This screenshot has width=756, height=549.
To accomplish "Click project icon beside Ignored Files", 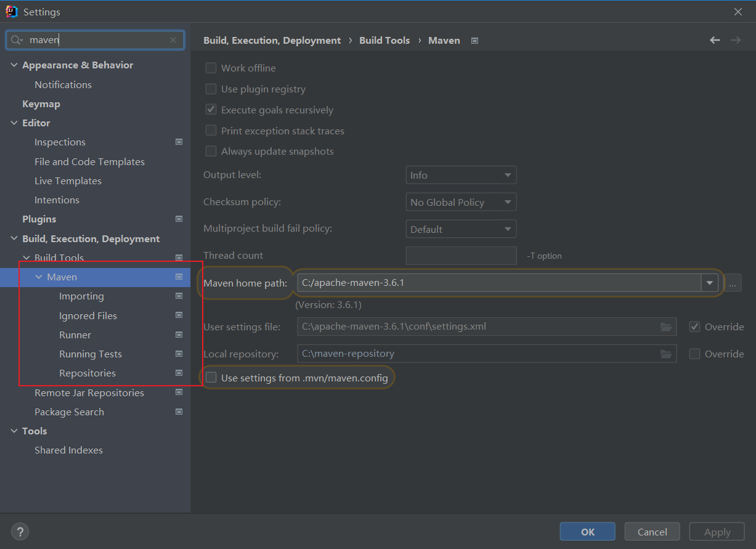I will pos(179,315).
